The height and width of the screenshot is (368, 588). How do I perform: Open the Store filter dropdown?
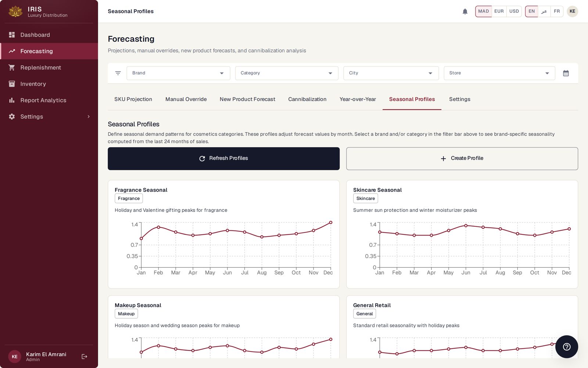[x=499, y=73]
